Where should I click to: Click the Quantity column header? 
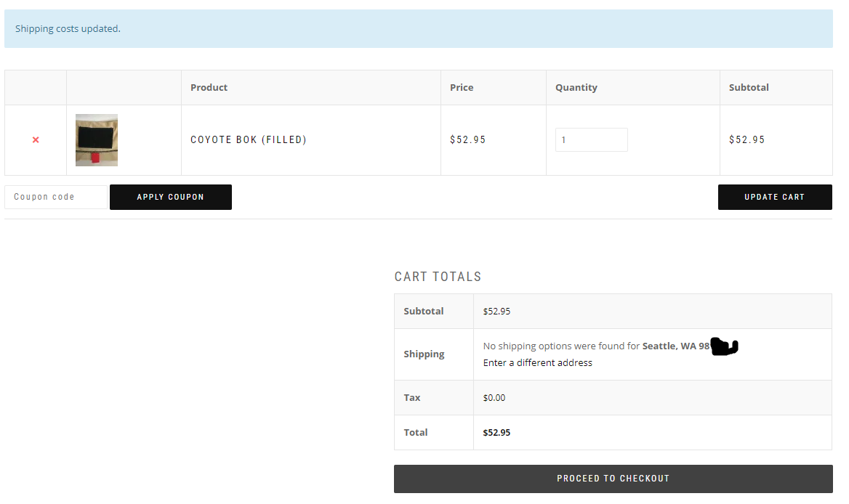pos(576,87)
